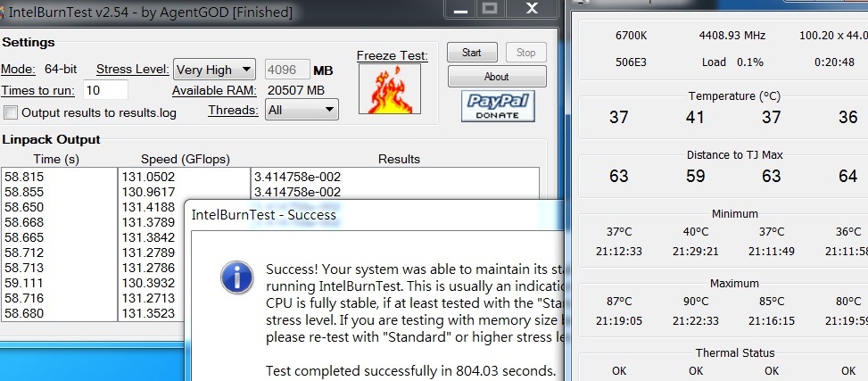Select time value 58.815 in Linpack output

pos(24,178)
